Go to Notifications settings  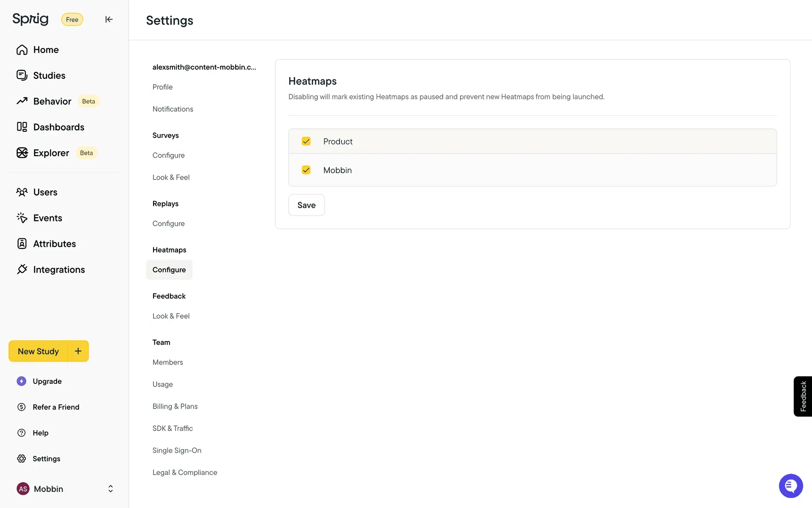[173, 109]
